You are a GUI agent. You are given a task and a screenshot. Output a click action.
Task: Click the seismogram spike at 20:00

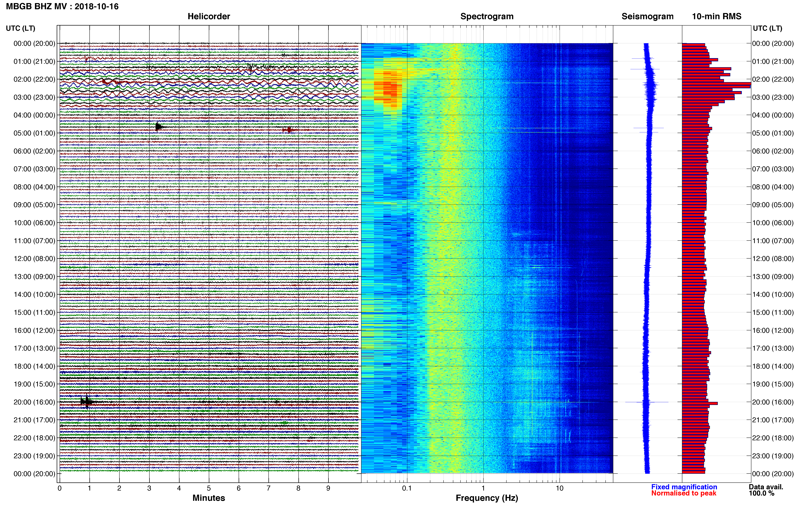click(x=647, y=402)
